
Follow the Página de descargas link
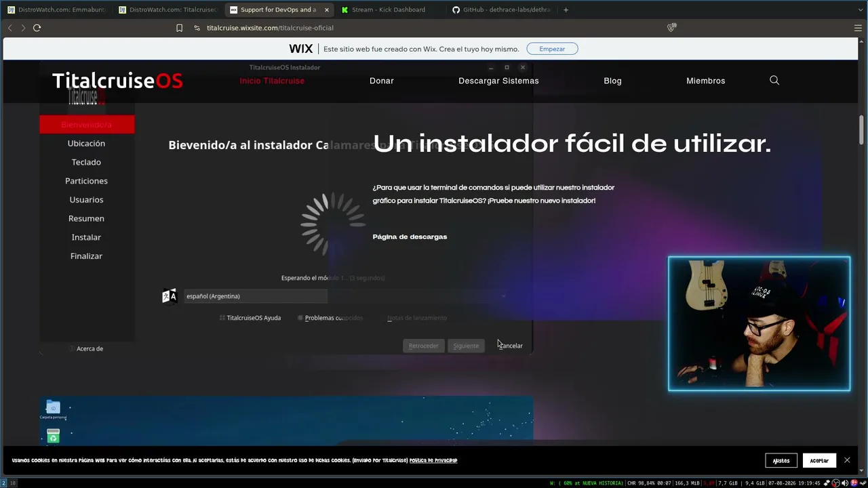point(410,237)
